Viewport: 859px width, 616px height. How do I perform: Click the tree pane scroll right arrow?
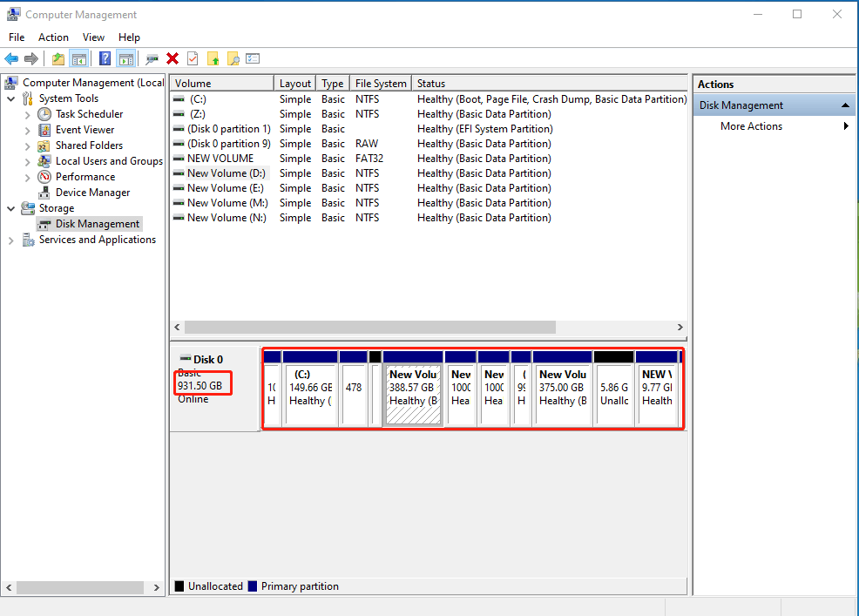157,587
